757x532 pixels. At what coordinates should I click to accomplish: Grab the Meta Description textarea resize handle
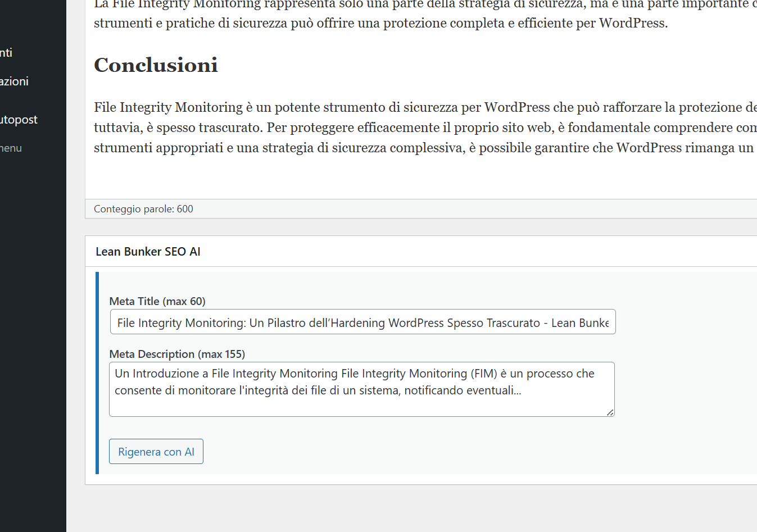pyautogui.click(x=610, y=412)
